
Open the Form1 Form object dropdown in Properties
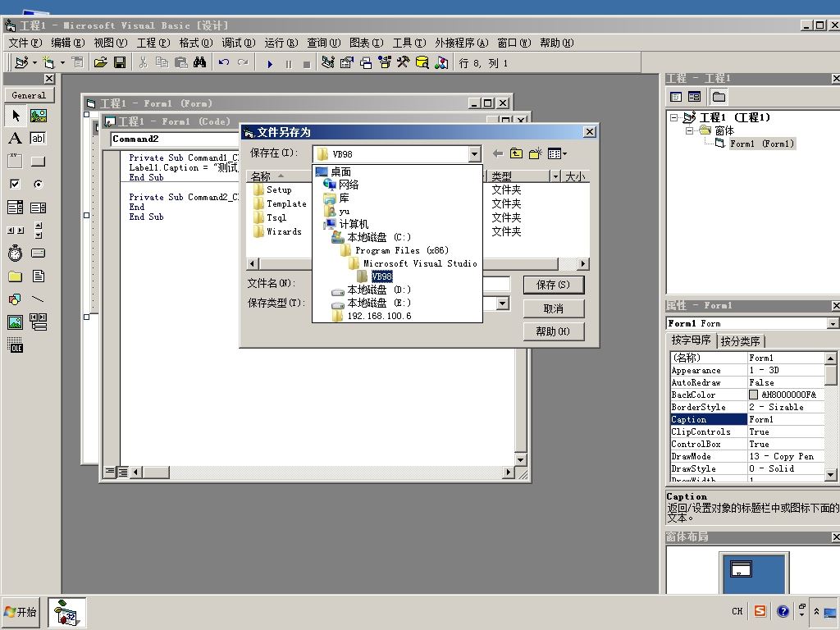point(833,323)
